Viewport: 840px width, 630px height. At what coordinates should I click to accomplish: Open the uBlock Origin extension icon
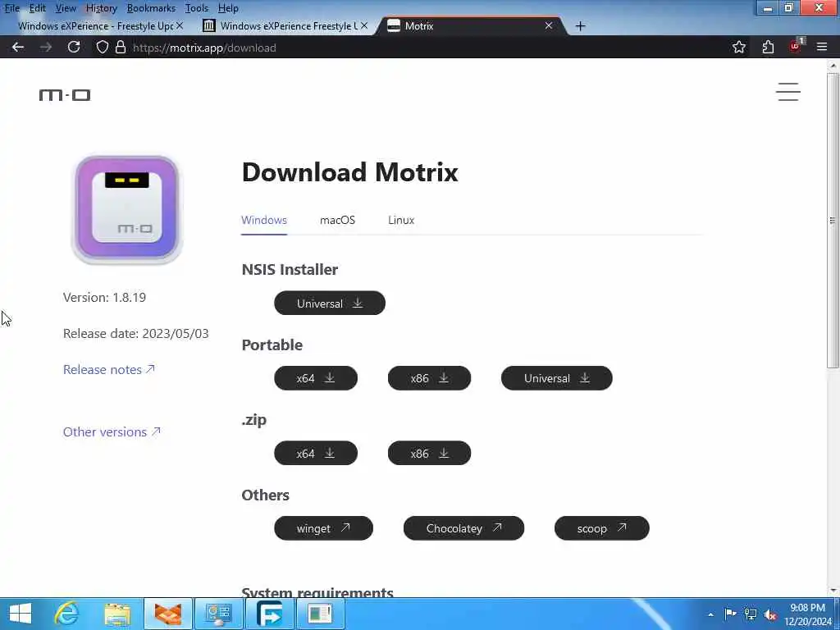point(796,46)
